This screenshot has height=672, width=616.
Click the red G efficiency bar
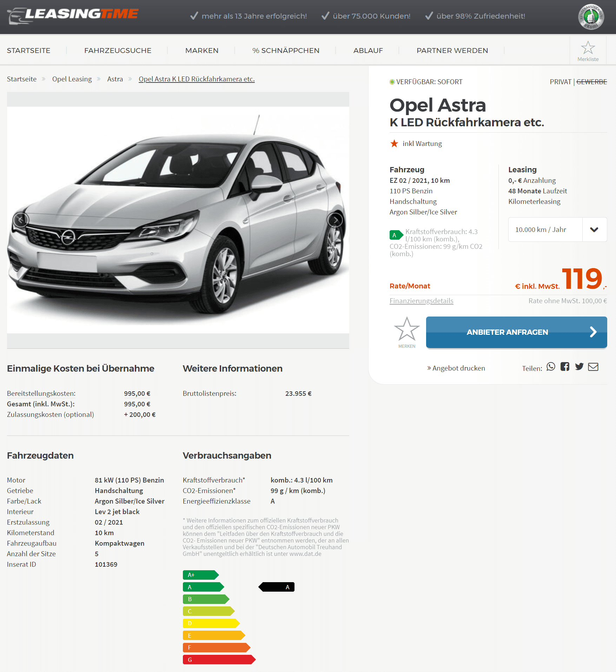(x=219, y=660)
